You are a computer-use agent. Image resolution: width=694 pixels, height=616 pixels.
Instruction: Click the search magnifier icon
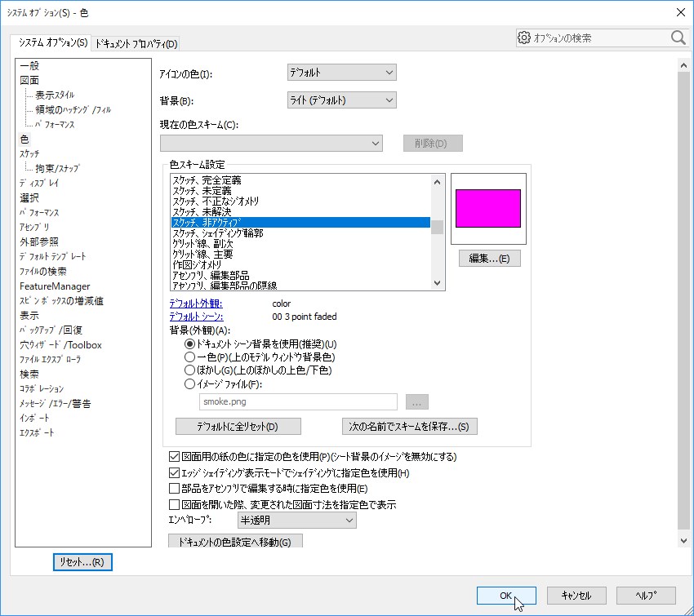pos(678,38)
